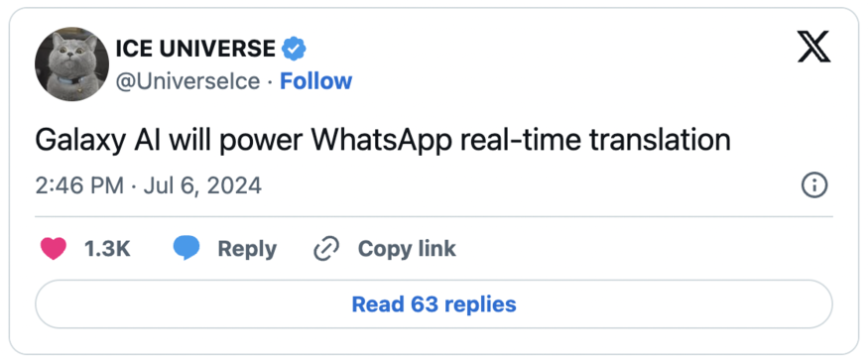Open the gray cat profile picture

click(x=72, y=64)
